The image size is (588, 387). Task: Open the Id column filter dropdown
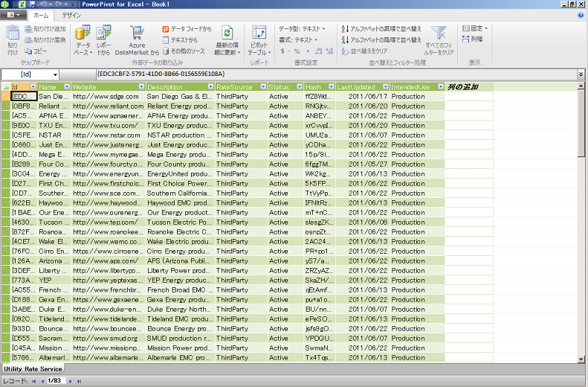tap(33, 87)
